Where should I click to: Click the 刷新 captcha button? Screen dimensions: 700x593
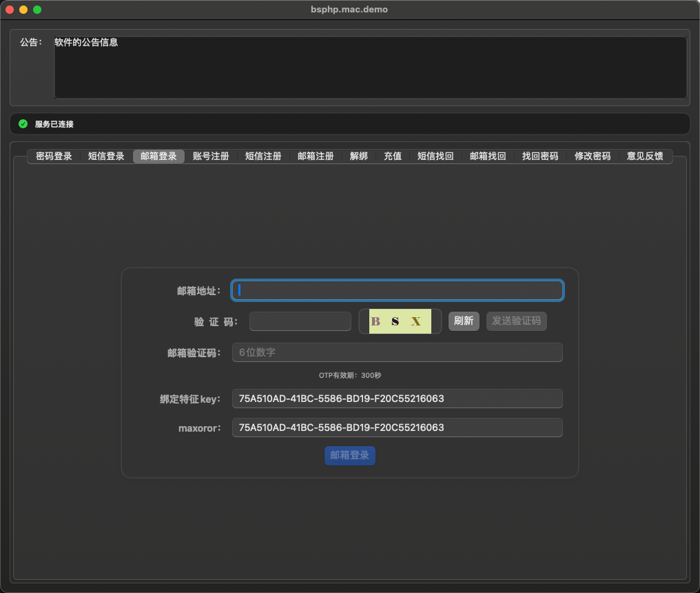[464, 321]
